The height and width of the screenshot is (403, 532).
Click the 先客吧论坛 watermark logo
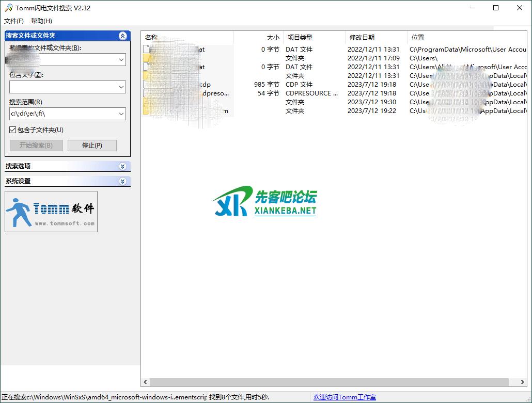(264, 202)
